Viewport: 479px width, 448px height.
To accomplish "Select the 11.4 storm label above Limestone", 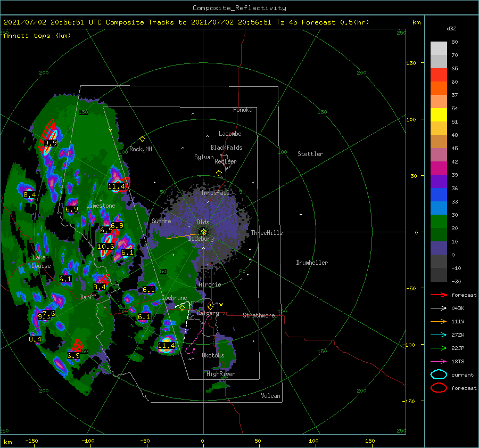I will 117,186.
